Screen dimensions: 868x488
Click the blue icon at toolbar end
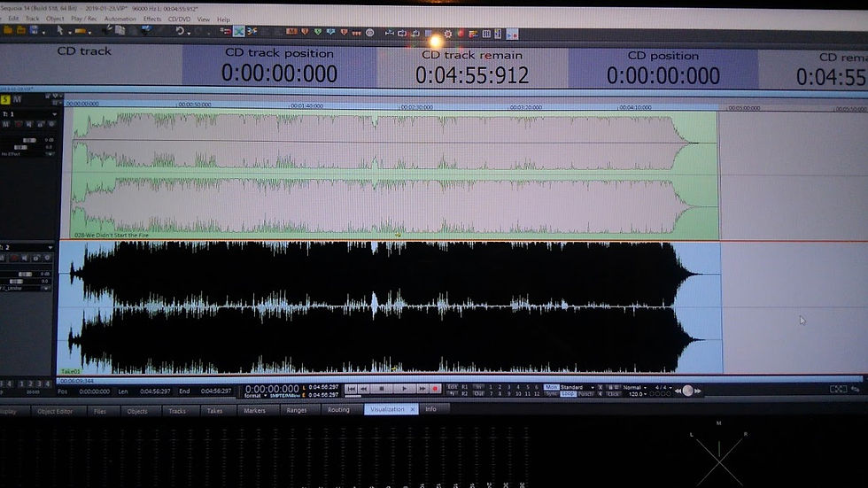[512, 35]
